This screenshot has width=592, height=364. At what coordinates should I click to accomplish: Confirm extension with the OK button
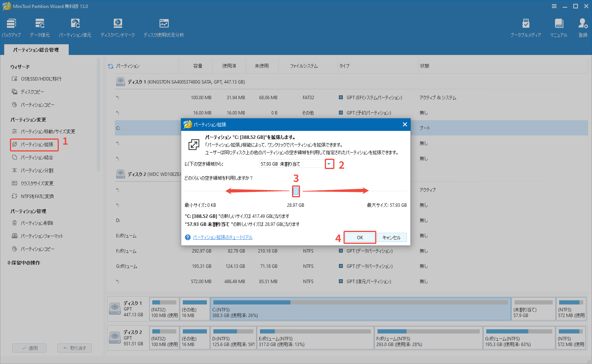pos(360,237)
